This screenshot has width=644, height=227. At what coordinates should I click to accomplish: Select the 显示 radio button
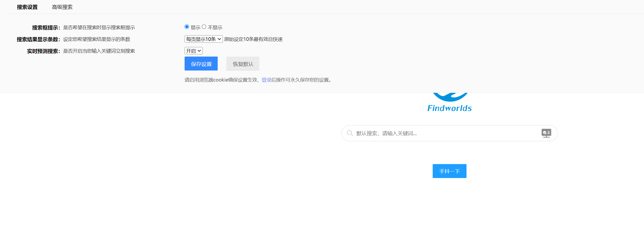coord(187,27)
